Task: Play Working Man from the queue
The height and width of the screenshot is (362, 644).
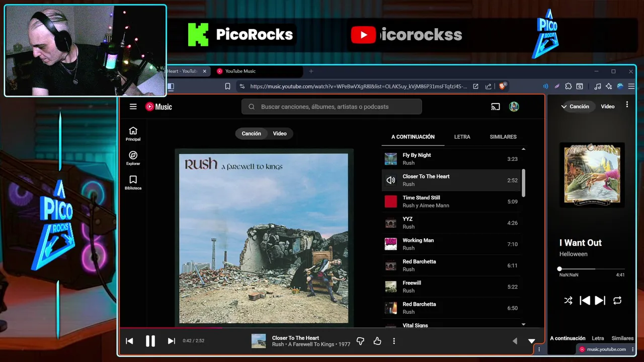Action: tap(451, 244)
